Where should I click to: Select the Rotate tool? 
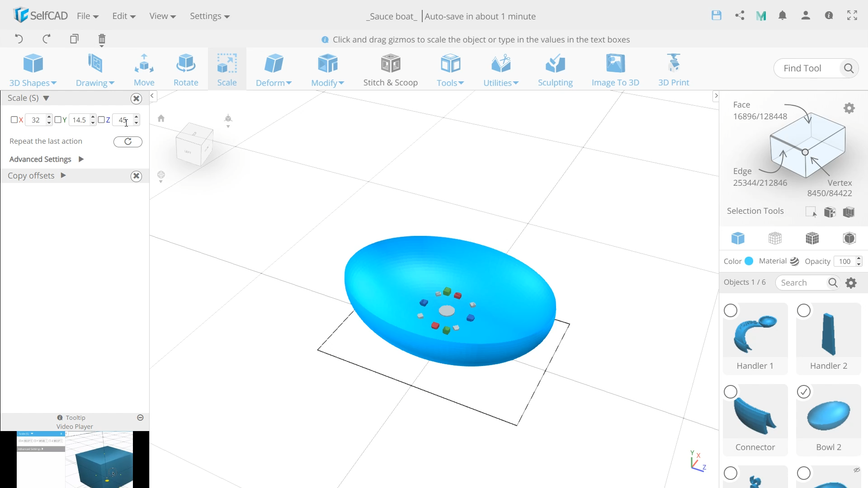(x=186, y=70)
